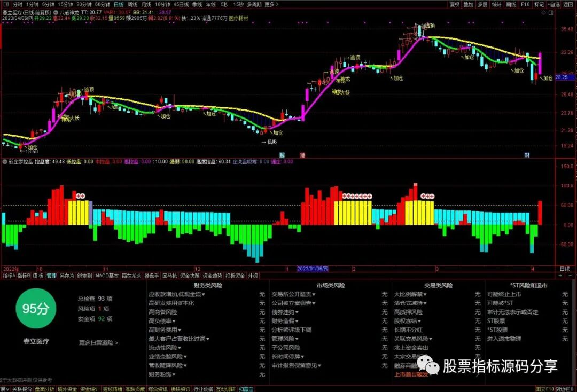The height and width of the screenshot is (392, 577).
Task: Select the 15分钟 period
Action: coord(66,4)
